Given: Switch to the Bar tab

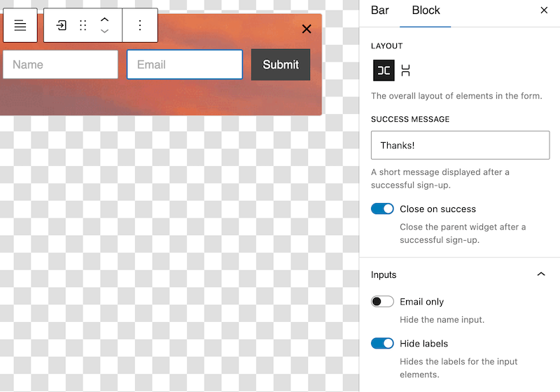Looking at the screenshot, I should (379, 10).
